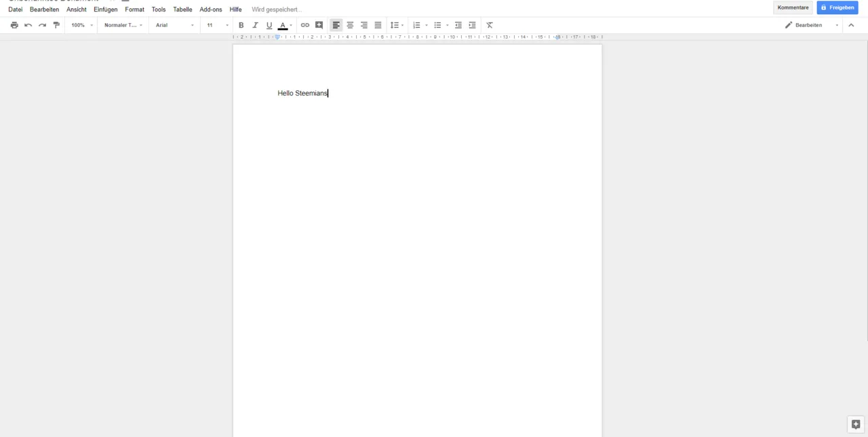Click the Explore icon in bottom corner
This screenshot has height=437, width=868.
point(856,425)
